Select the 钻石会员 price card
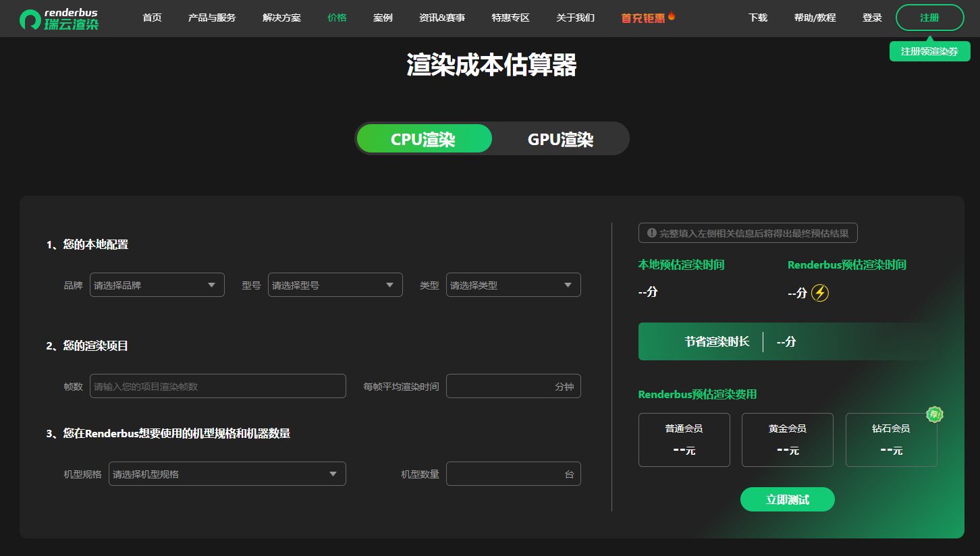 tap(892, 440)
